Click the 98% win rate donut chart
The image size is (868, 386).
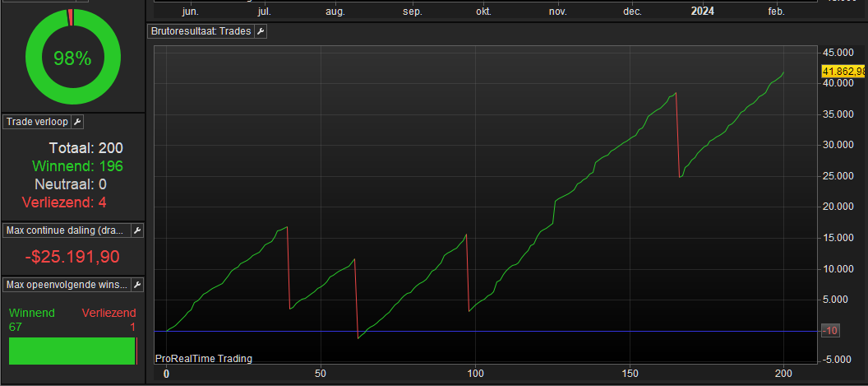72,57
